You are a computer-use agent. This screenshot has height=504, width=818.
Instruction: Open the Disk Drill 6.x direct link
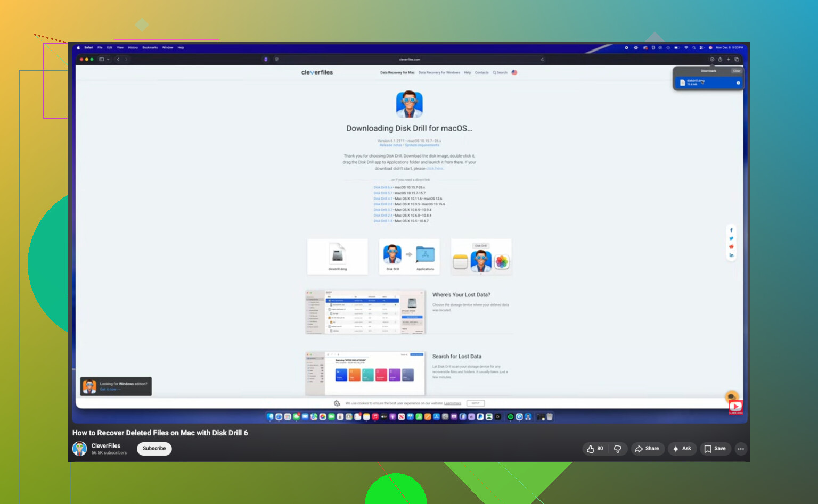(383, 187)
